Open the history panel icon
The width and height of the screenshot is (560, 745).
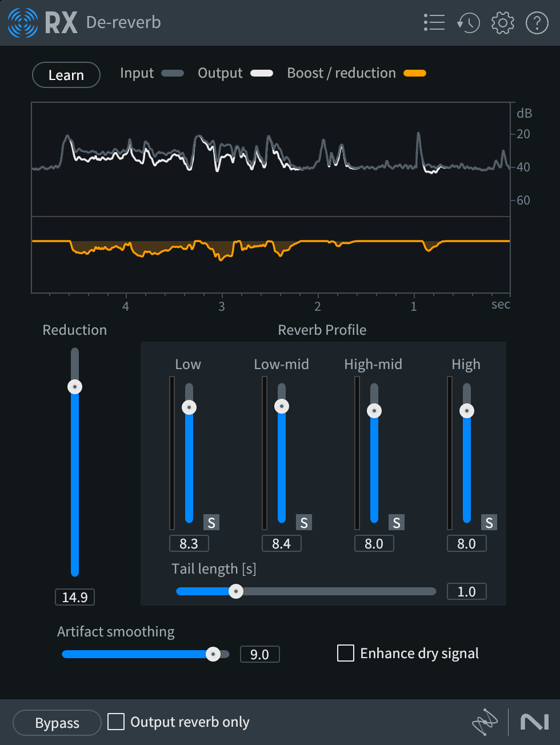tap(469, 23)
